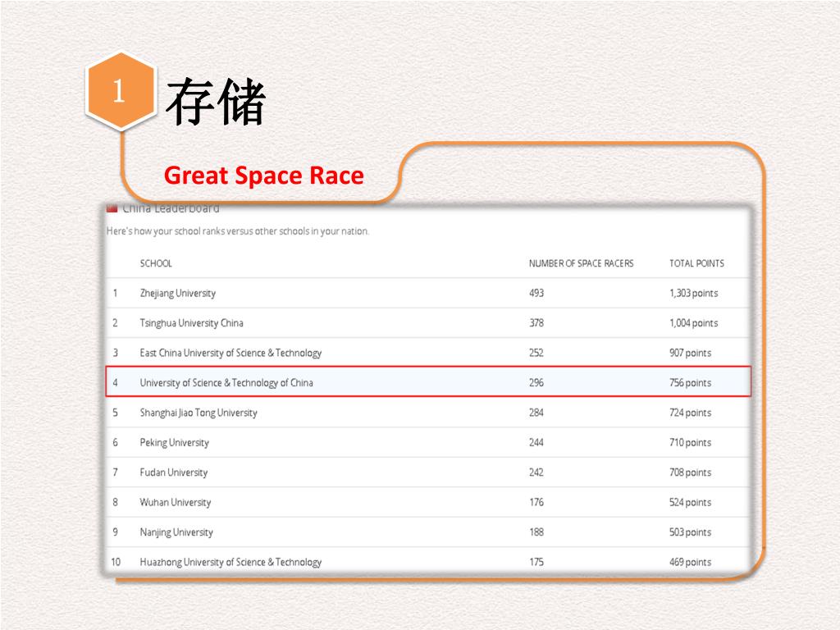840x630 pixels.
Task: Click the '756 points' total
Action: coord(691,383)
